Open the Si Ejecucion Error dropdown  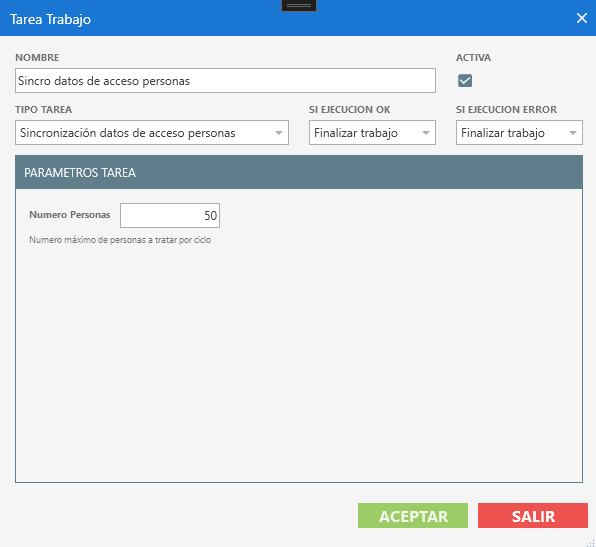tap(519, 133)
